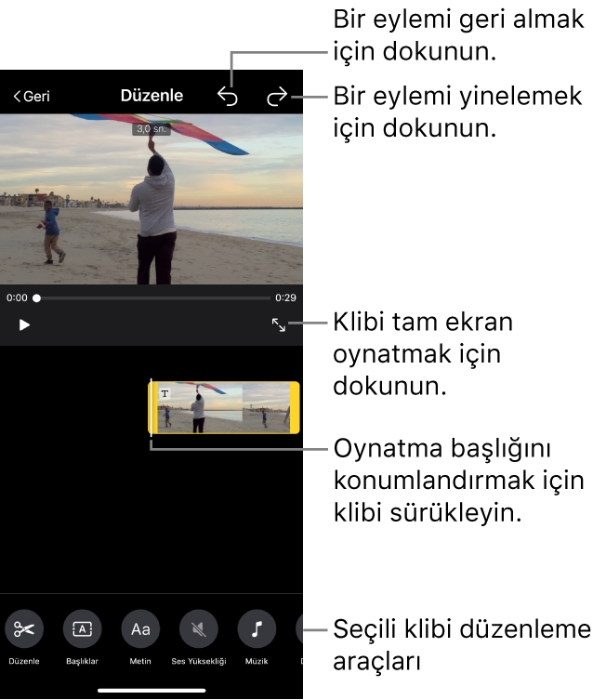Image resolution: width=606 pixels, height=700 pixels.
Task: Click the 3,0 sn. duration label
Action: tap(151, 129)
